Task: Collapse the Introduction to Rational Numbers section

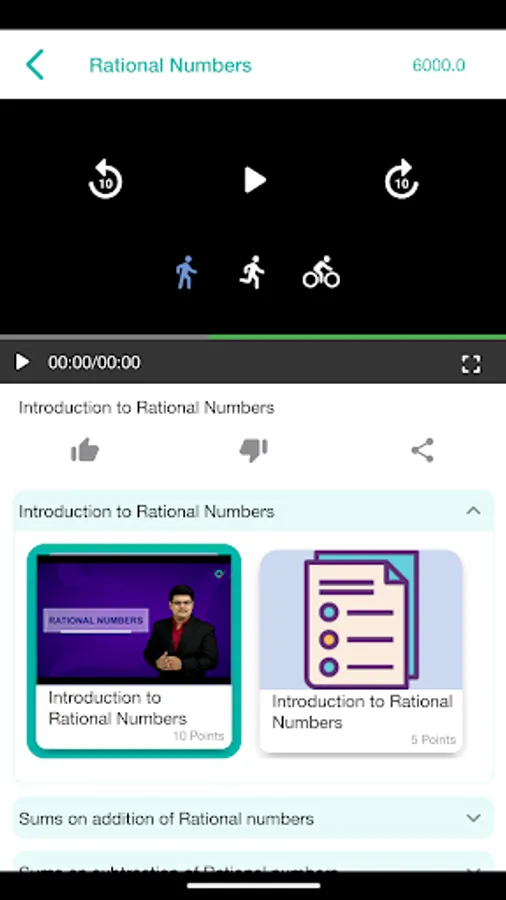Action: tap(473, 511)
